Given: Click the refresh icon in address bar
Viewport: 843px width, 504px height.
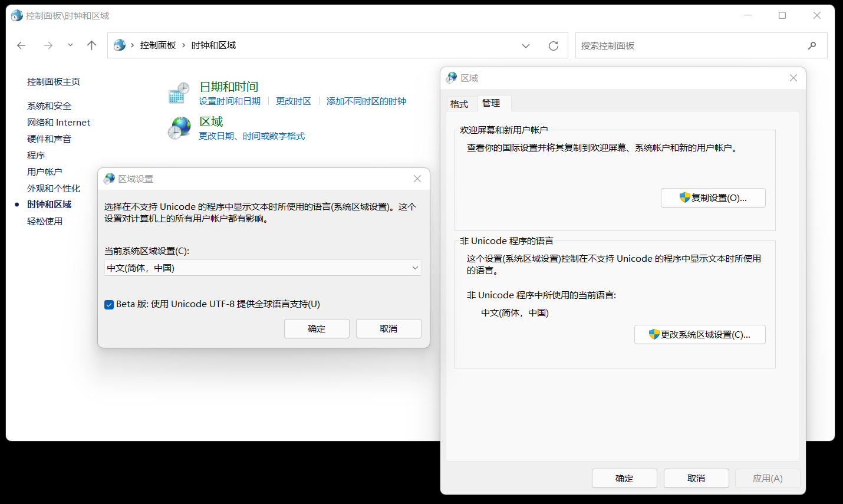Looking at the screenshot, I should tap(553, 45).
